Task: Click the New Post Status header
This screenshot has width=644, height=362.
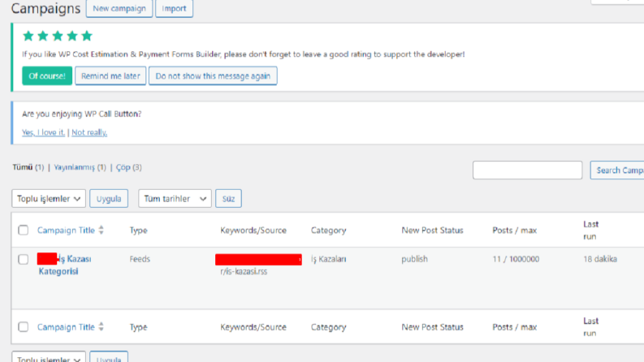Action: (x=432, y=231)
